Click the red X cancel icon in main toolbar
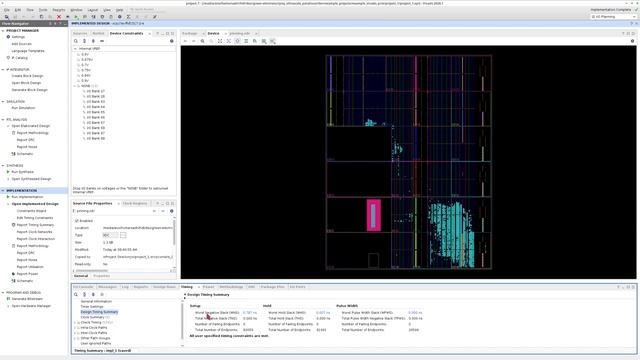640x360 pixels. [59, 17]
